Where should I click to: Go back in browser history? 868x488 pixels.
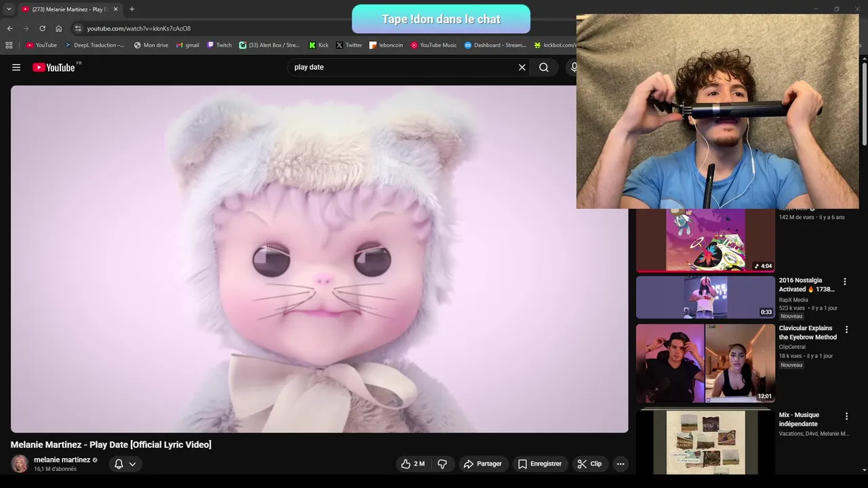point(9,28)
